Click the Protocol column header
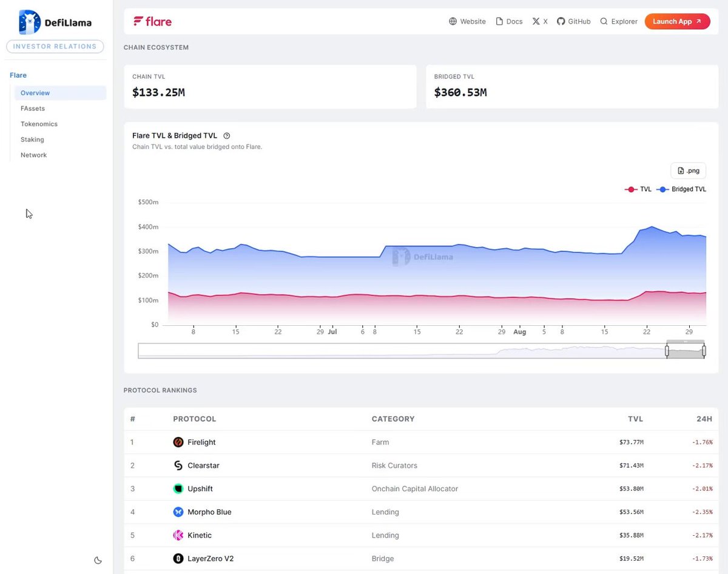 195,419
